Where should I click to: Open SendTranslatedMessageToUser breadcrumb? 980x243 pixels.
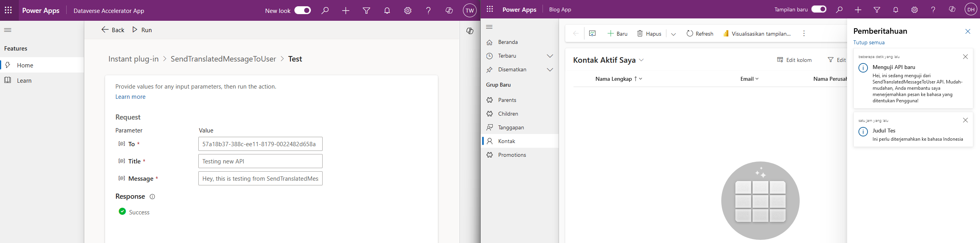tap(223, 59)
